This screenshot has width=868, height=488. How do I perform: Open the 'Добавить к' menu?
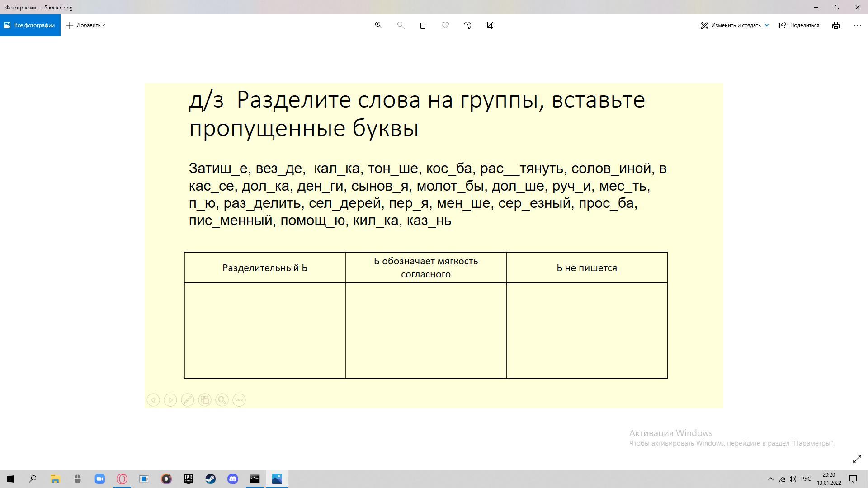click(85, 25)
